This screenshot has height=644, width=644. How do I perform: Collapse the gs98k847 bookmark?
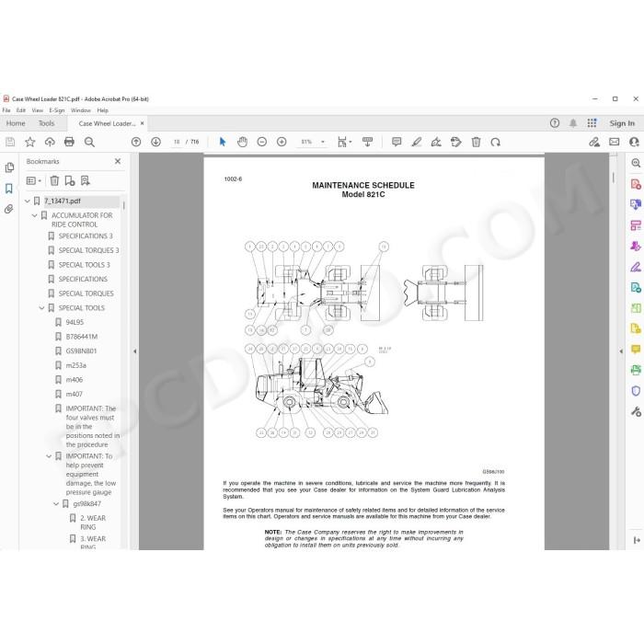click(x=56, y=504)
